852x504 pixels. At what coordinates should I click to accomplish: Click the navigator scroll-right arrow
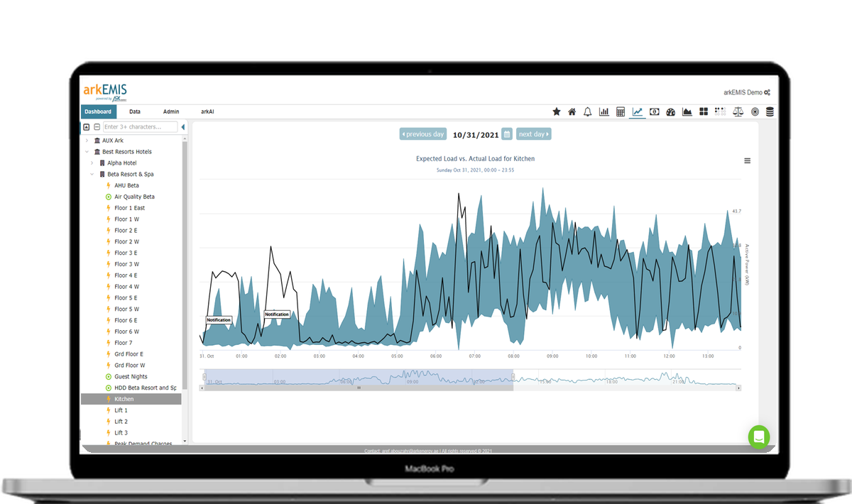pos(738,388)
